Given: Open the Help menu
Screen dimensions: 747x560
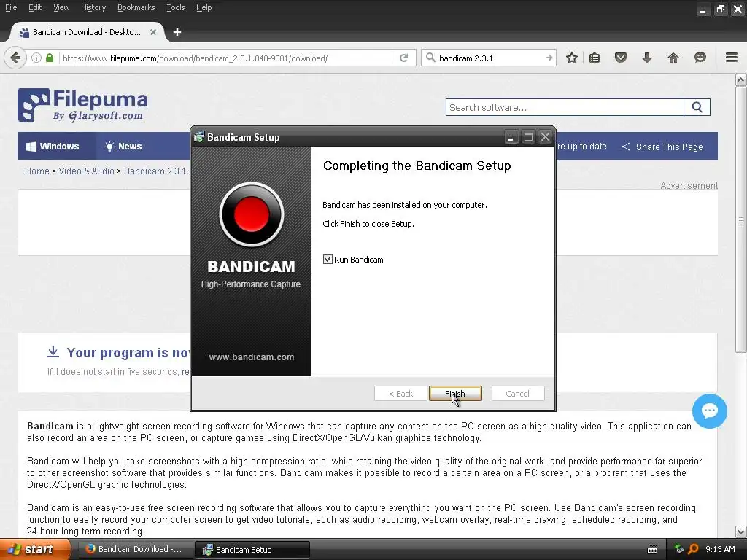Looking at the screenshot, I should click(204, 7).
